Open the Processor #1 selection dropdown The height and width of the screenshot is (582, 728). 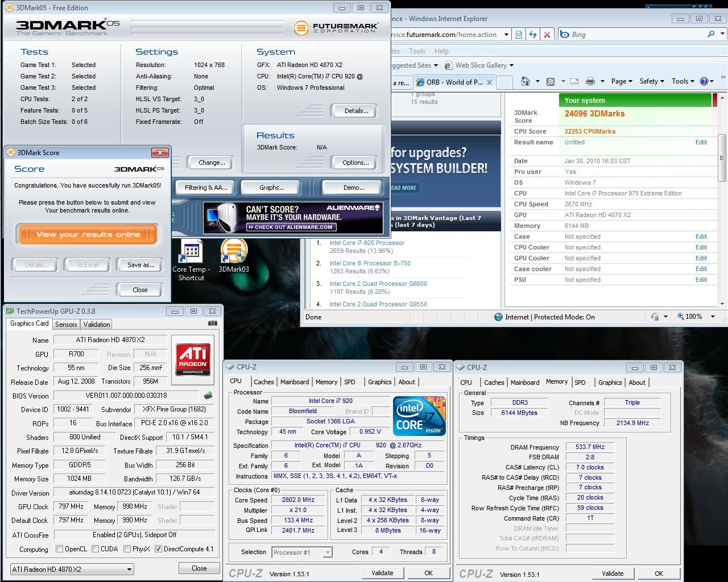(x=302, y=552)
